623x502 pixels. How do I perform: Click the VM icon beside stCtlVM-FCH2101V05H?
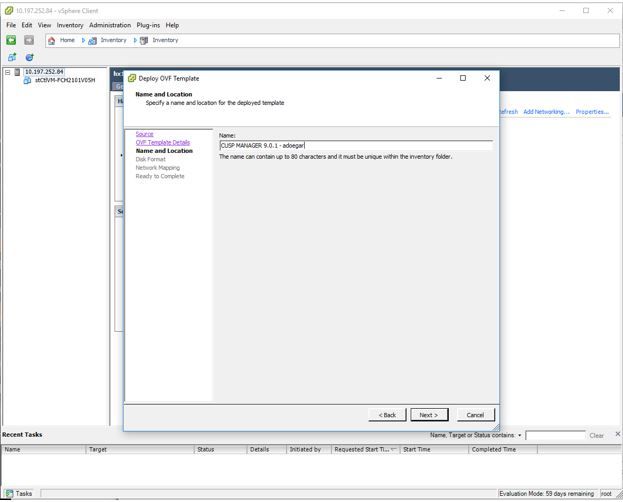[x=27, y=80]
